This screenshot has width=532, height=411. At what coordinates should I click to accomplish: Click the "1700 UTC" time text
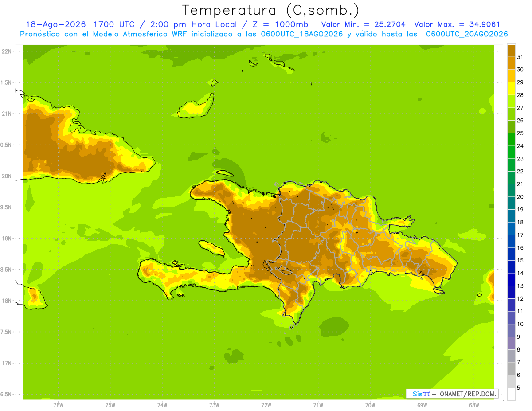coord(114,25)
